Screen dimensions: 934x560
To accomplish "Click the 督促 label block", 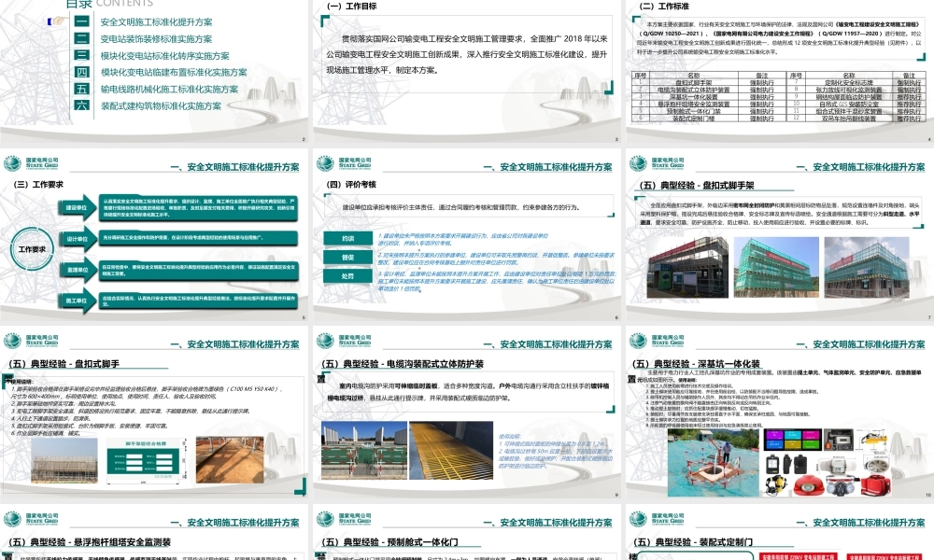I will tap(347, 257).
